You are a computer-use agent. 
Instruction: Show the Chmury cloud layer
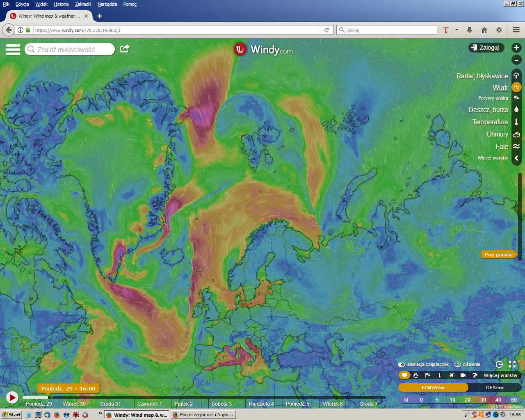pyautogui.click(x=516, y=135)
